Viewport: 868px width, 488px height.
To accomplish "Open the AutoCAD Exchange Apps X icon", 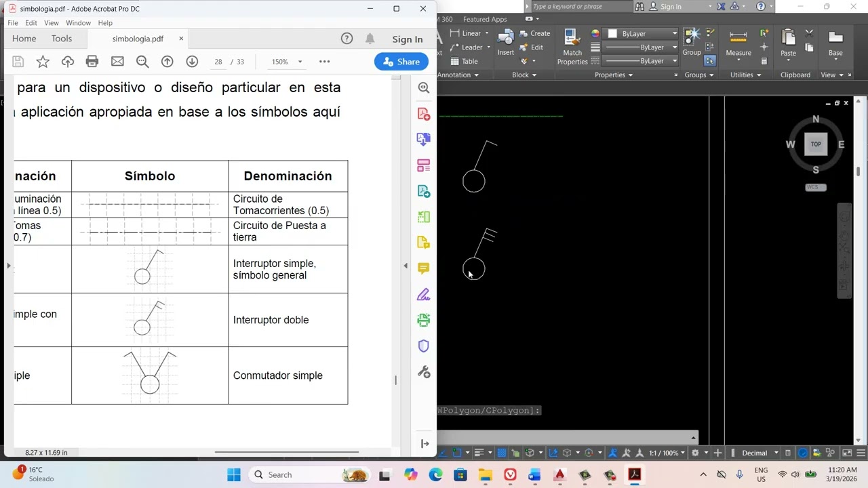I will pos(721,6).
